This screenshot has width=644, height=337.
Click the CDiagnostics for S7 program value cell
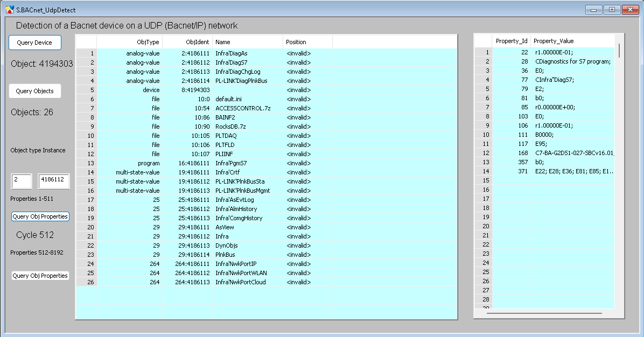point(573,61)
